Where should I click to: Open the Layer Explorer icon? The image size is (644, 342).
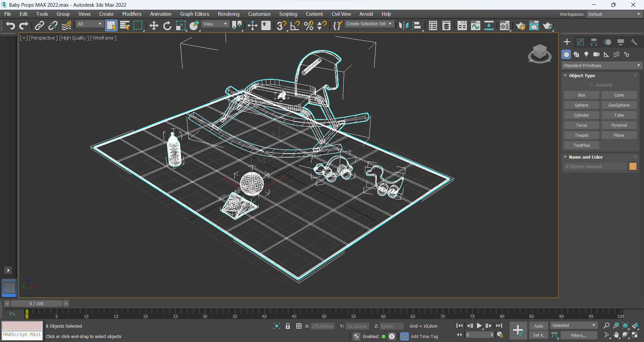[x=446, y=25]
